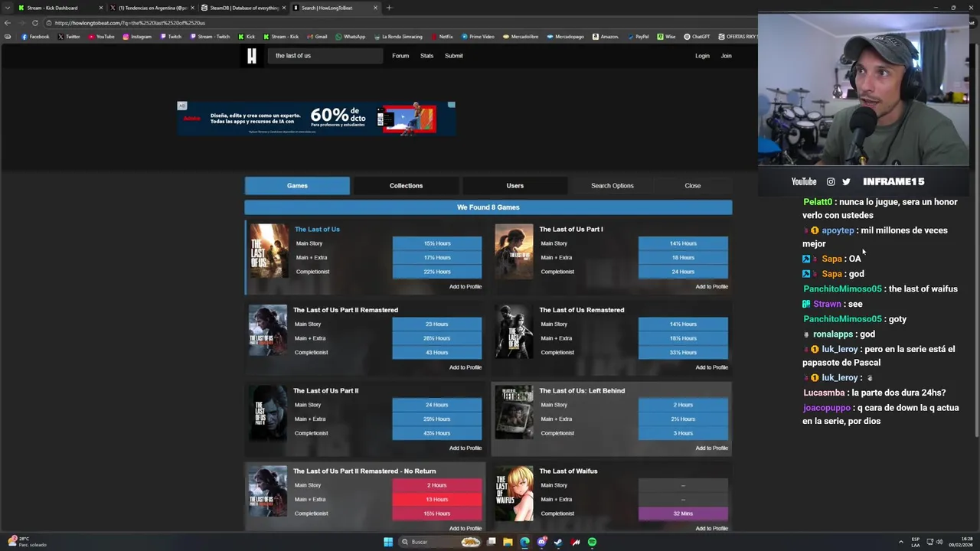Close the search results panel

692,185
